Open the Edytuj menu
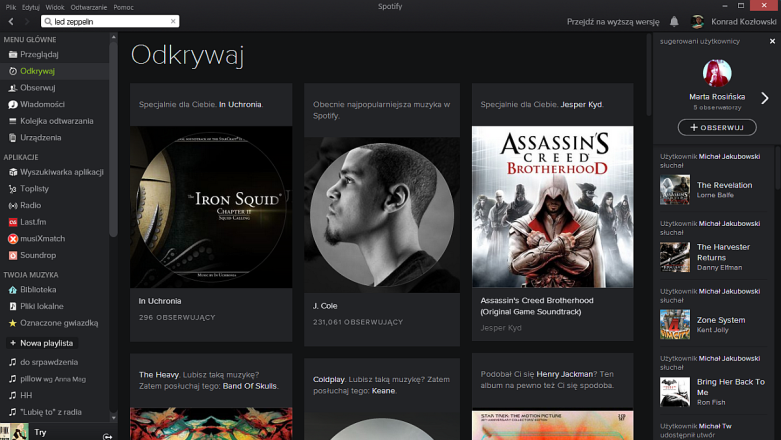 pos(31,7)
